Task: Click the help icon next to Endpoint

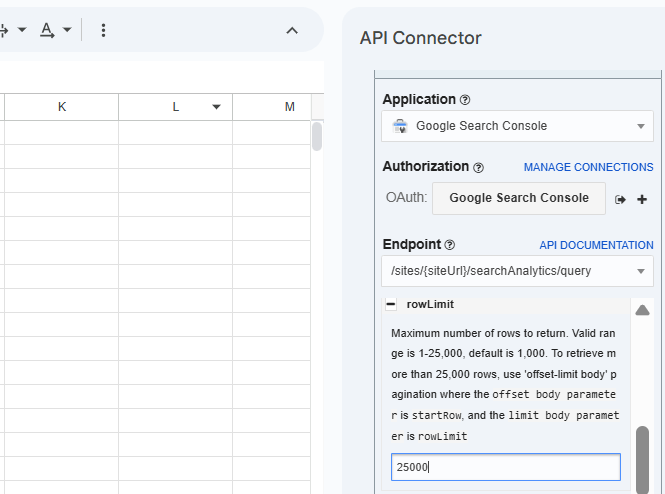Action: click(449, 245)
